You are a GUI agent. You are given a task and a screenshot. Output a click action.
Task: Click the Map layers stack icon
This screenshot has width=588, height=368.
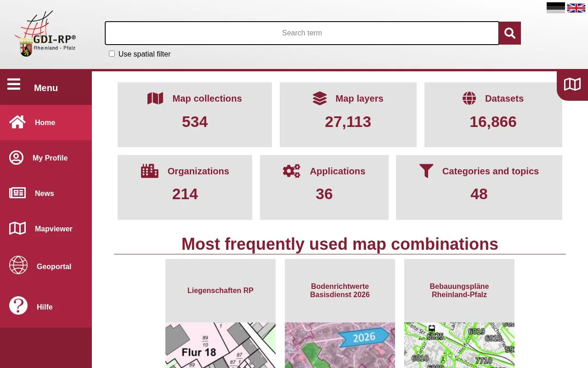pyautogui.click(x=320, y=98)
